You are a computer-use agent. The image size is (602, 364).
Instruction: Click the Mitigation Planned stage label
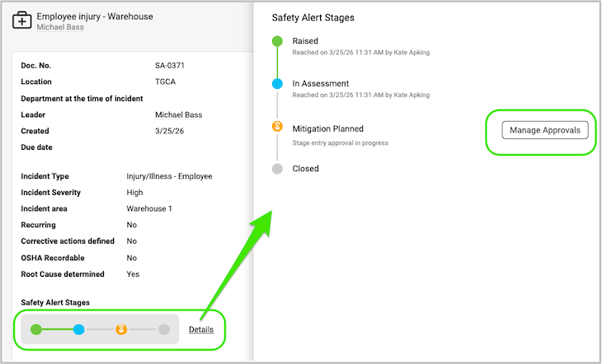[x=327, y=128]
